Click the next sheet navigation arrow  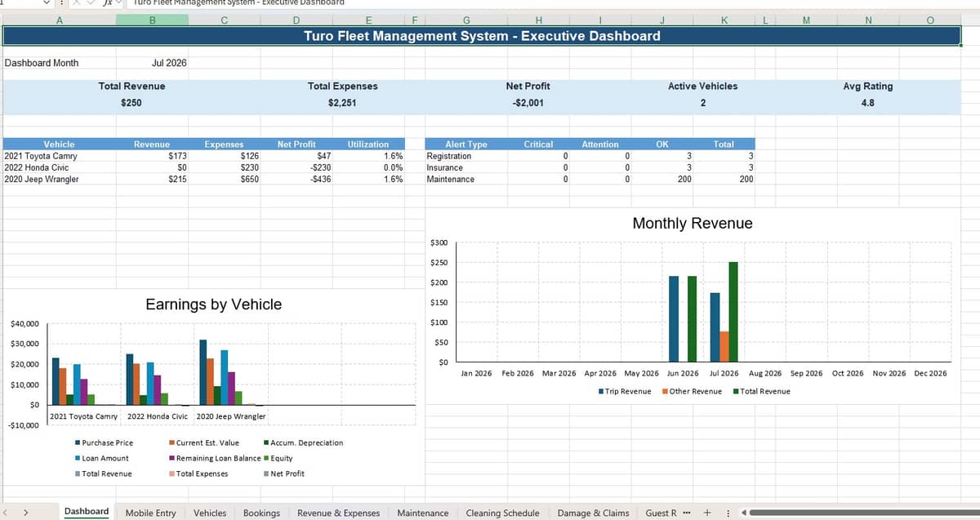[x=26, y=513]
